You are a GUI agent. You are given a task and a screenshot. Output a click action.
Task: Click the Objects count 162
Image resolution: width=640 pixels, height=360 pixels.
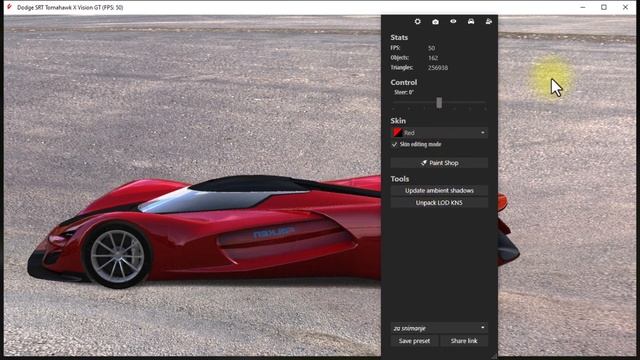click(x=433, y=58)
